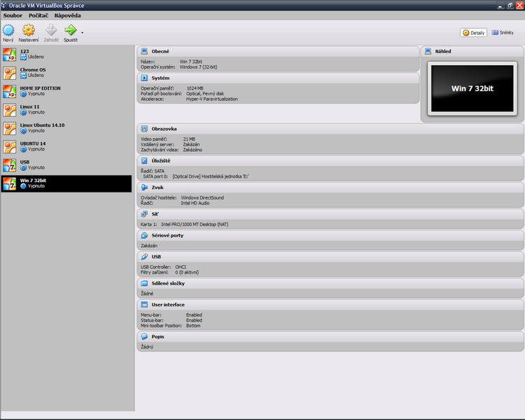Screen dimensions: 525x420
Task: Open the Síť section heading link
Action: click(155, 213)
